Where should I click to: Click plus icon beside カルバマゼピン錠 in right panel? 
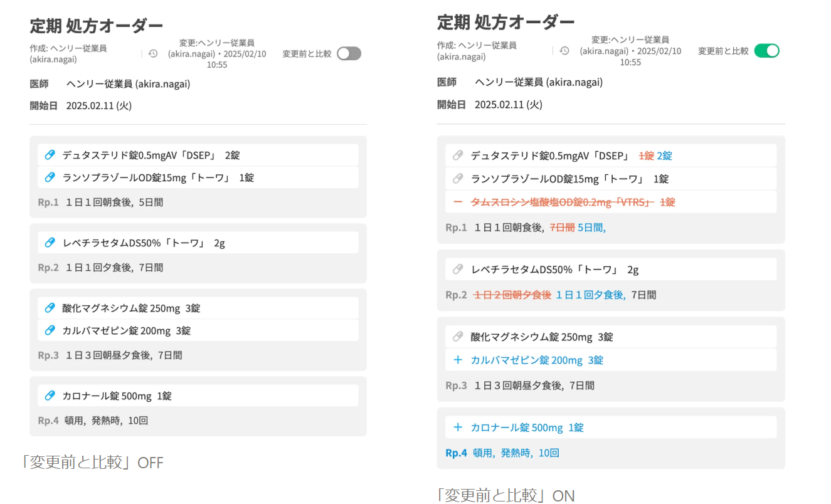(458, 360)
